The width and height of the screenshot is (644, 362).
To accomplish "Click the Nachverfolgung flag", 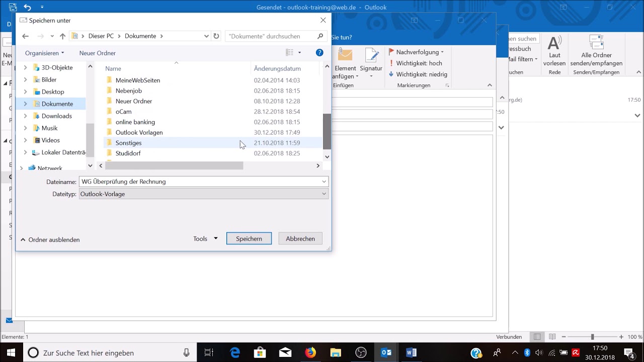I will [391, 52].
